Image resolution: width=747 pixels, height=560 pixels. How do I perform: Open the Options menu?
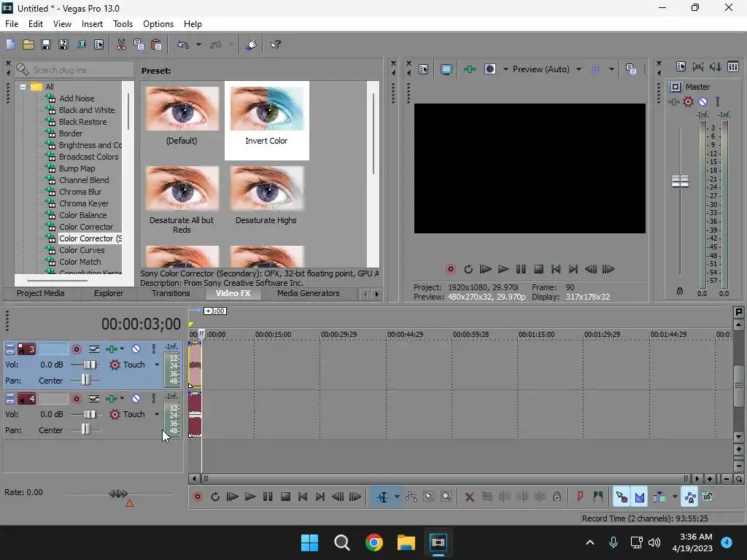[158, 24]
